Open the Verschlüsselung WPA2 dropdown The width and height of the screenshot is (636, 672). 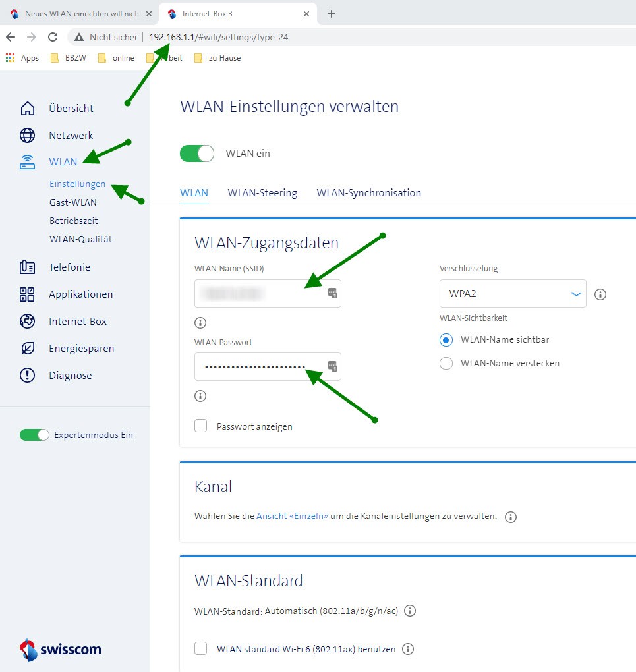pyautogui.click(x=512, y=294)
